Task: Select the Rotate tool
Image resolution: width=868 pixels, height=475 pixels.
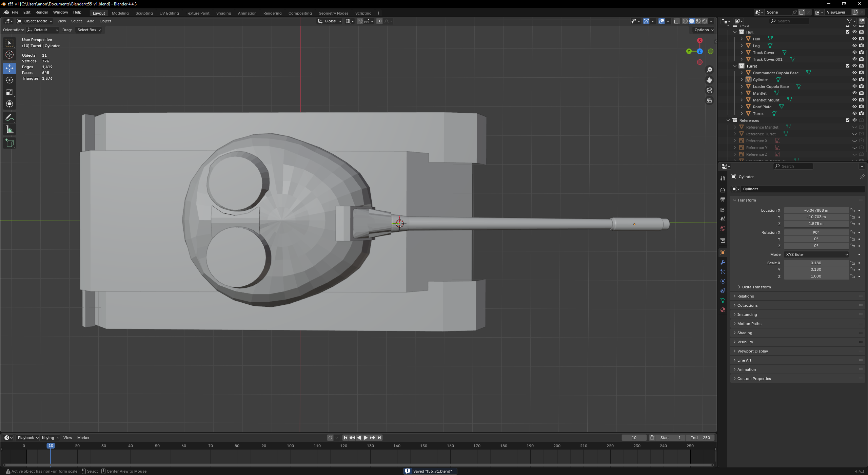Action: (9, 80)
